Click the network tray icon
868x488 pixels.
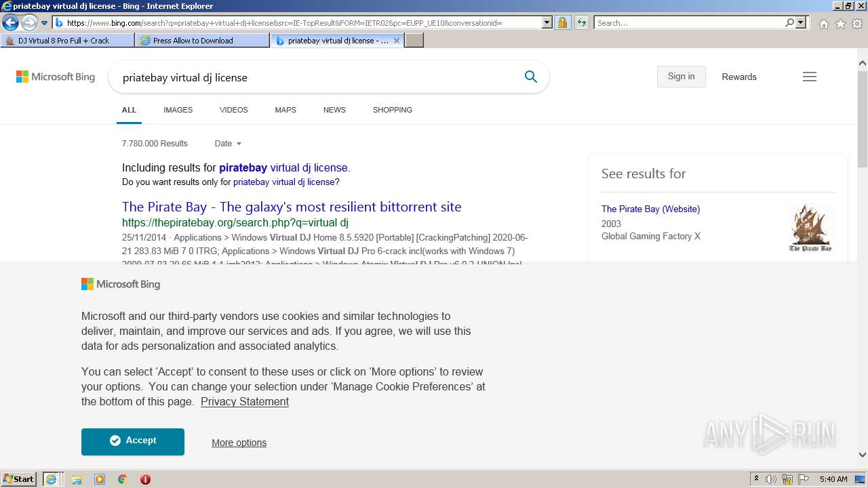point(787,479)
